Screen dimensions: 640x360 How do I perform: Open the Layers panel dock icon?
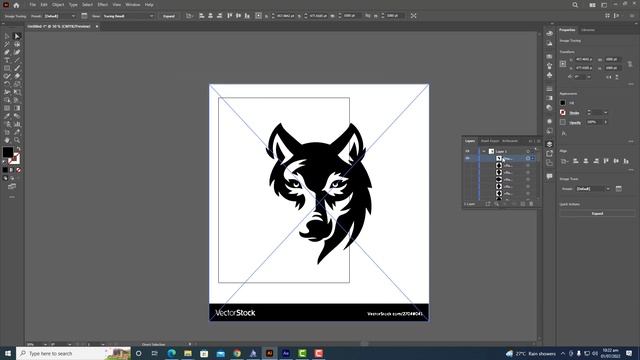point(549,144)
